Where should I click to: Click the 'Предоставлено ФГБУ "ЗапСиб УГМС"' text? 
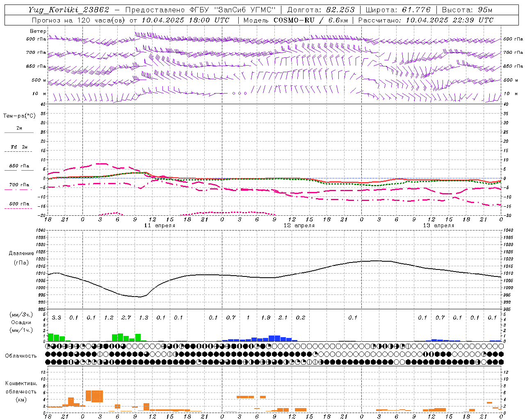click(x=201, y=10)
